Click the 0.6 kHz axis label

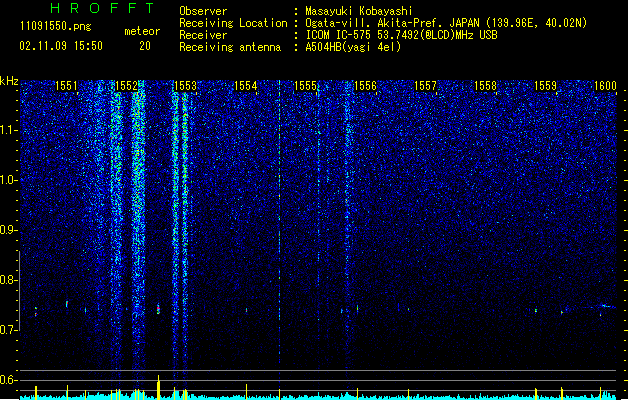(x=9, y=380)
